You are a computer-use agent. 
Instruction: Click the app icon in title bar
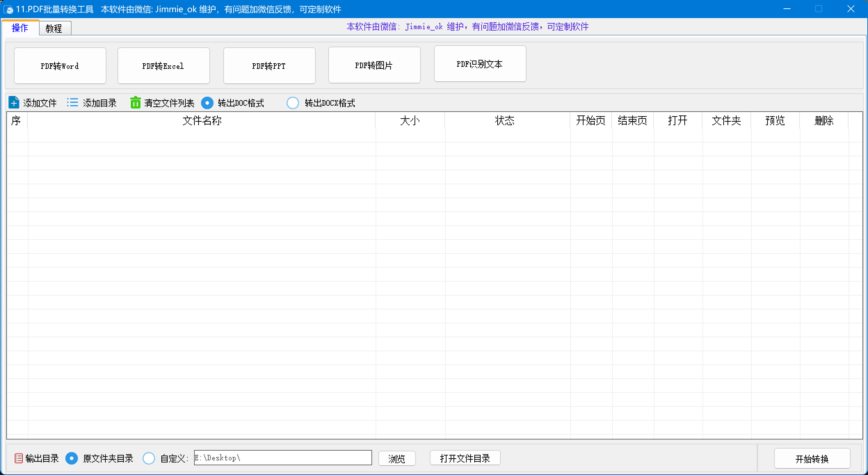[x=8, y=9]
